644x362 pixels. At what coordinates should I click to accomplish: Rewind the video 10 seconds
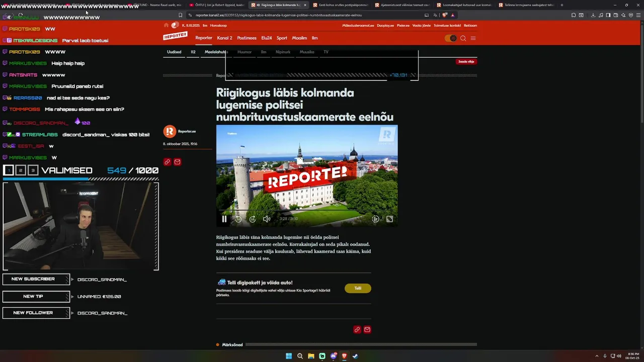[238, 219]
